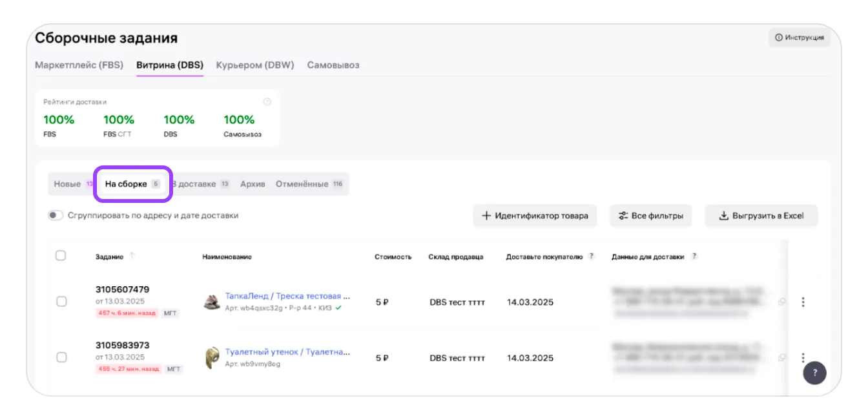Copy delivery data for order 3105607479
Screen dimensions: 868x420
(782, 302)
